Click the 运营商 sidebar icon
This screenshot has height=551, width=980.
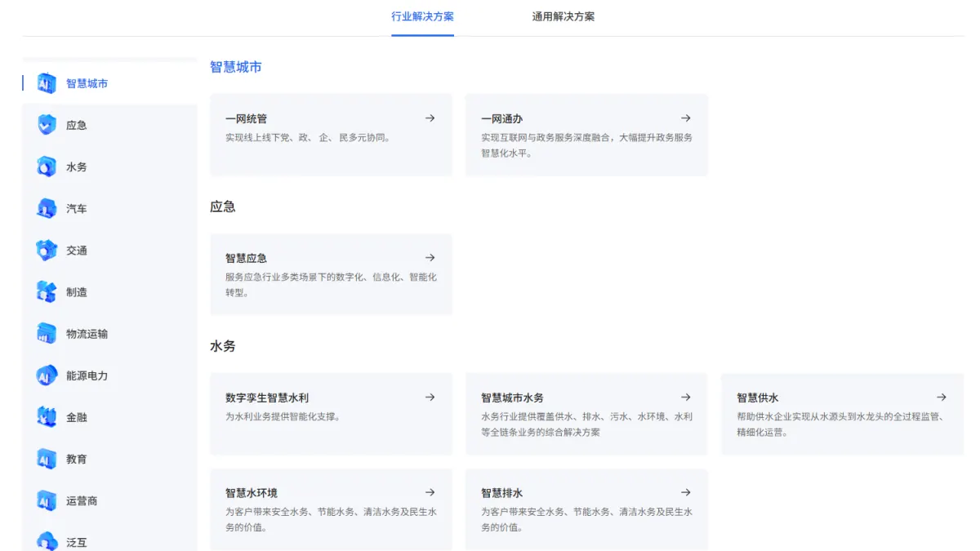click(x=47, y=500)
